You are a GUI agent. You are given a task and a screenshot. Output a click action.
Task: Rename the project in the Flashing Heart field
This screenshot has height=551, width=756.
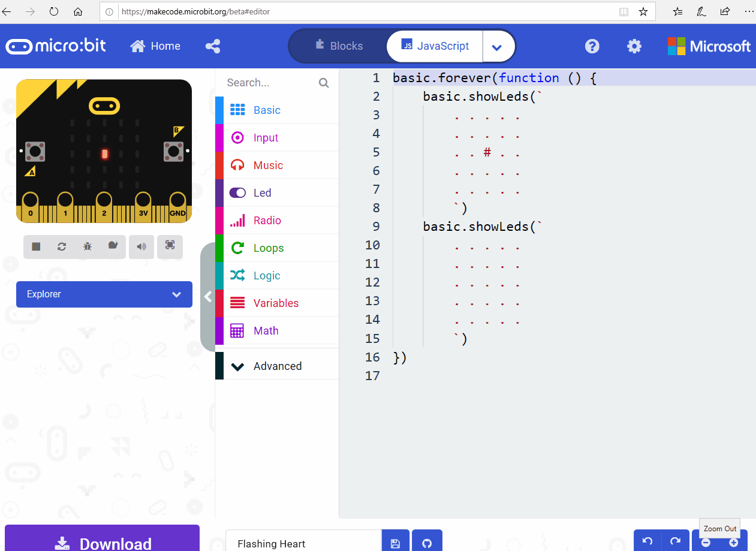click(303, 543)
